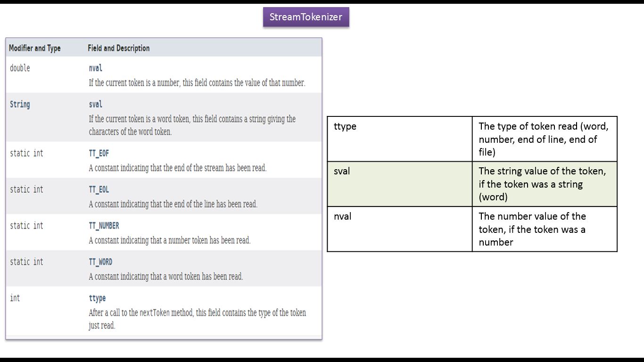Click the Modifier and Type column header
The image size is (644, 362).
(34, 48)
